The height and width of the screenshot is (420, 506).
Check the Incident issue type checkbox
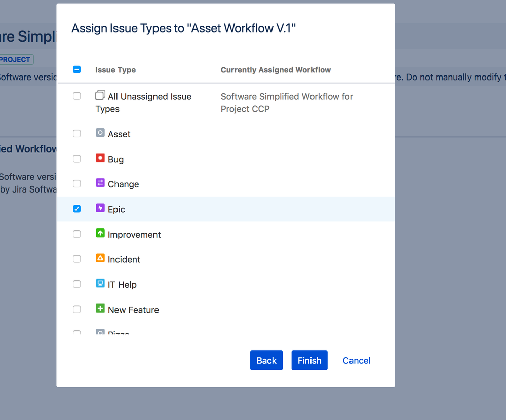click(x=76, y=258)
